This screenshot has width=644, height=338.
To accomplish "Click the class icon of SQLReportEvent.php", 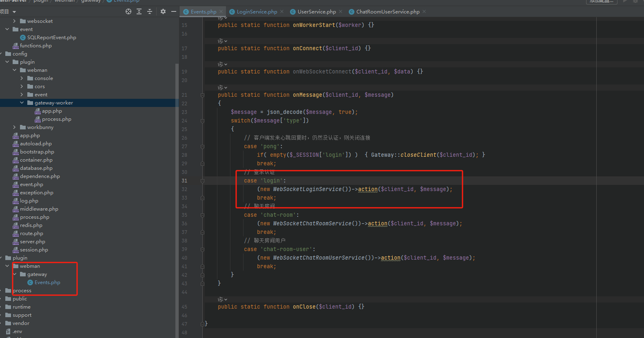I will pos(23,38).
